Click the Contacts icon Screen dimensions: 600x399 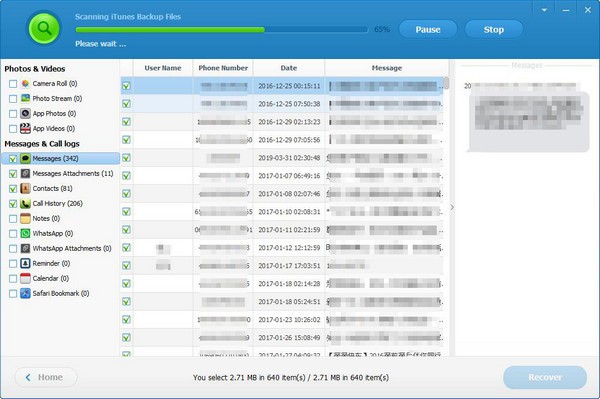[x=25, y=188]
